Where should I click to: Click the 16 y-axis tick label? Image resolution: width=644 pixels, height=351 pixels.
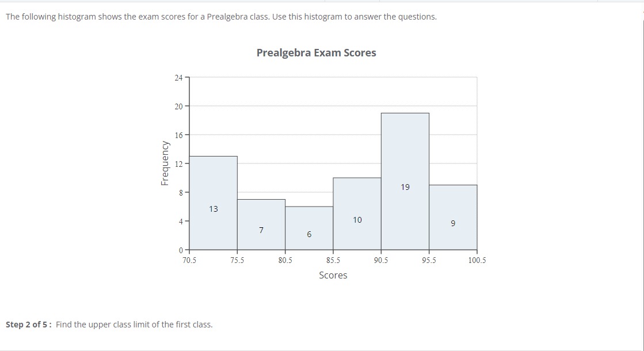[x=178, y=135]
